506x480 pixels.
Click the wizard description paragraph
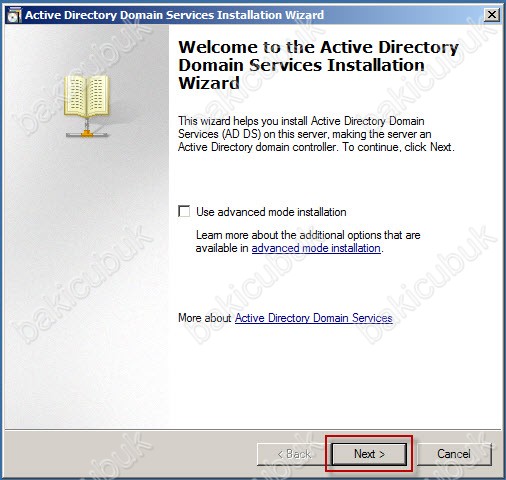(x=316, y=134)
